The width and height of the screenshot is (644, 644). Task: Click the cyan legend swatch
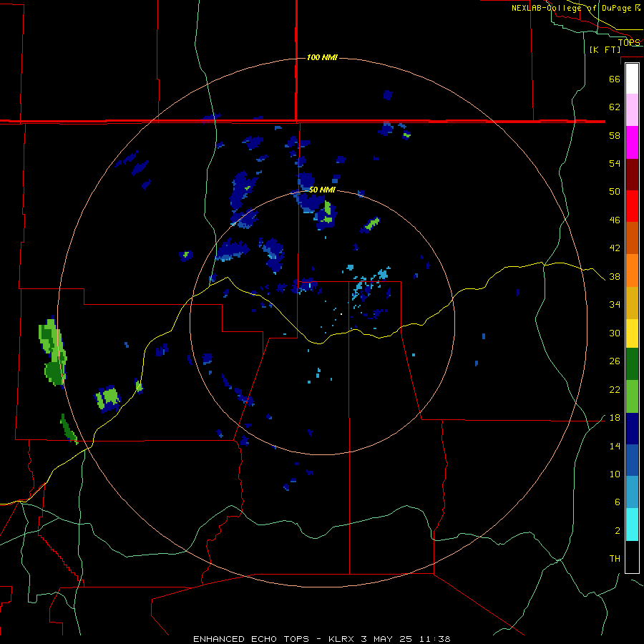tap(632, 525)
